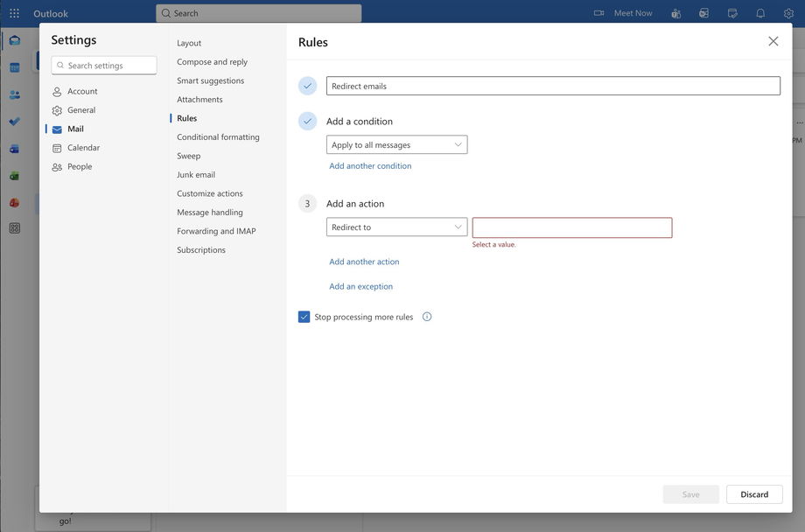Open the Teams icon in header
Image resolution: width=805 pixels, height=532 pixels.
(x=675, y=13)
